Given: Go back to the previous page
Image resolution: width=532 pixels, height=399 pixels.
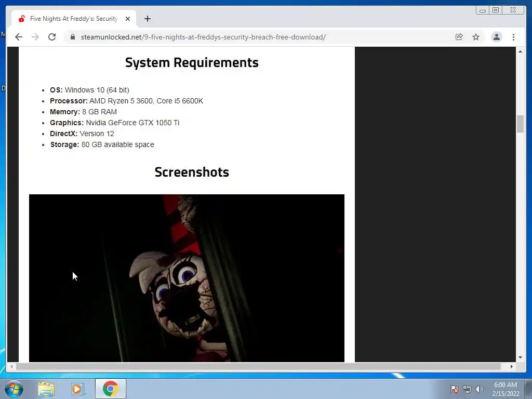Looking at the screenshot, I should [x=19, y=37].
